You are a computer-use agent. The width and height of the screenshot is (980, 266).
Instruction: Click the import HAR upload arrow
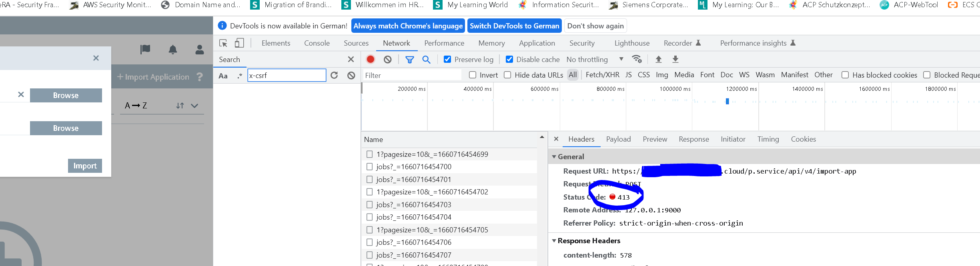tap(658, 59)
